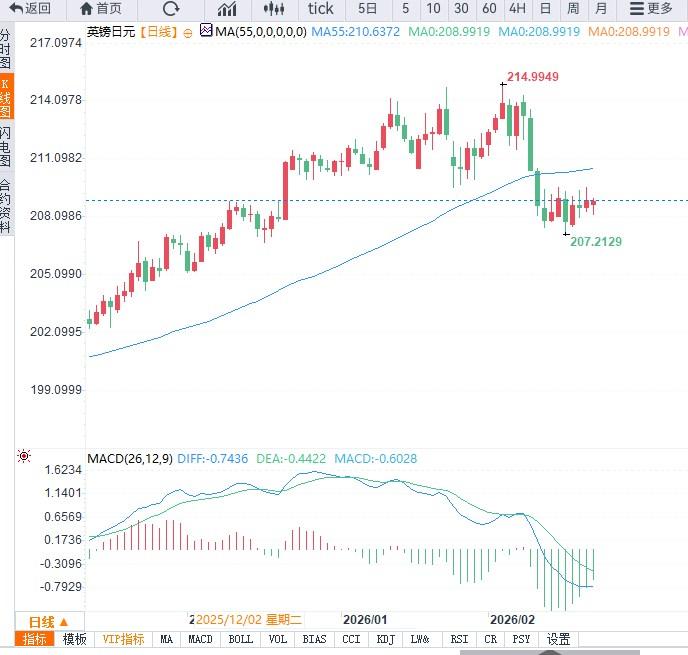This screenshot has width=688, height=655.
Task: Click the orange minus icon beside 日线
Action: click(x=189, y=32)
